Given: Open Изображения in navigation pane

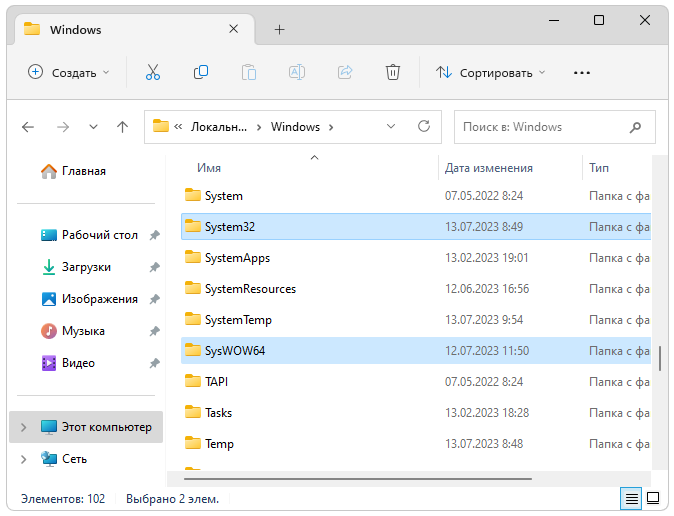Looking at the screenshot, I should pos(99,299).
